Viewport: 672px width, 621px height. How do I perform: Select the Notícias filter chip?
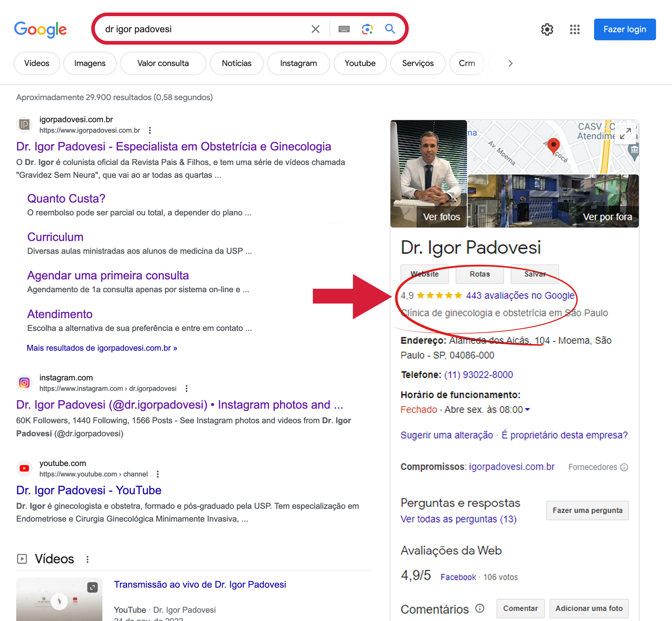tap(237, 63)
